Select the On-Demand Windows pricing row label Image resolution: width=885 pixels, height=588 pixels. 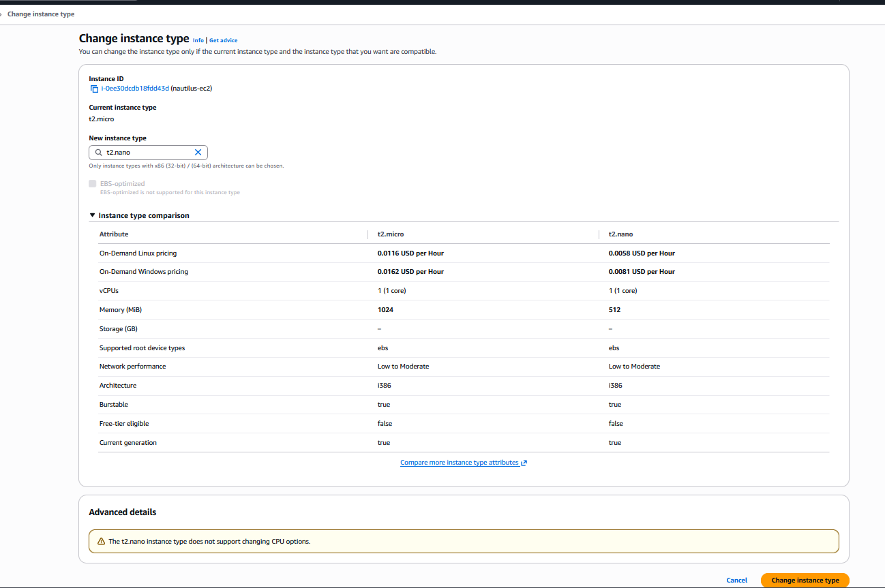pyautogui.click(x=144, y=272)
